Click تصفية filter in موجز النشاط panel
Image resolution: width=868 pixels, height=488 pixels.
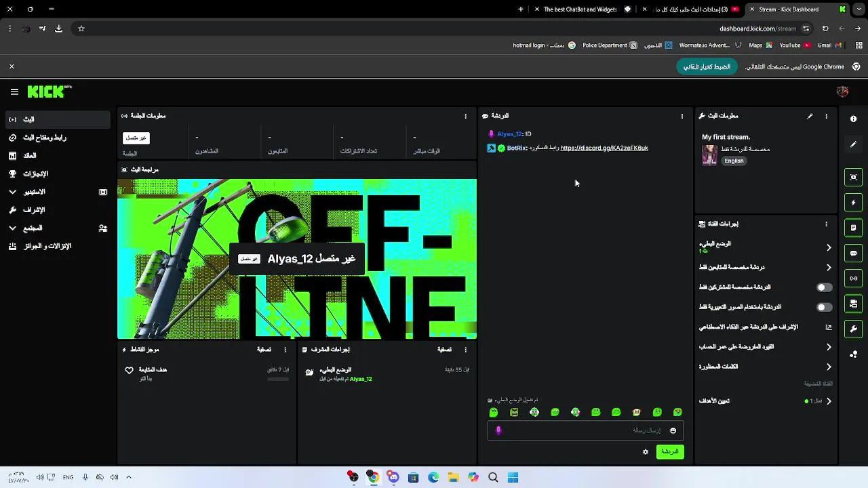coord(264,350)
